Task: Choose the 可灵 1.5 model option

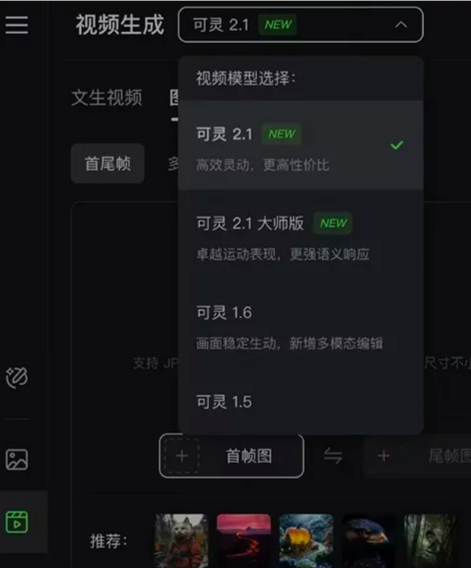Action: 301,402
